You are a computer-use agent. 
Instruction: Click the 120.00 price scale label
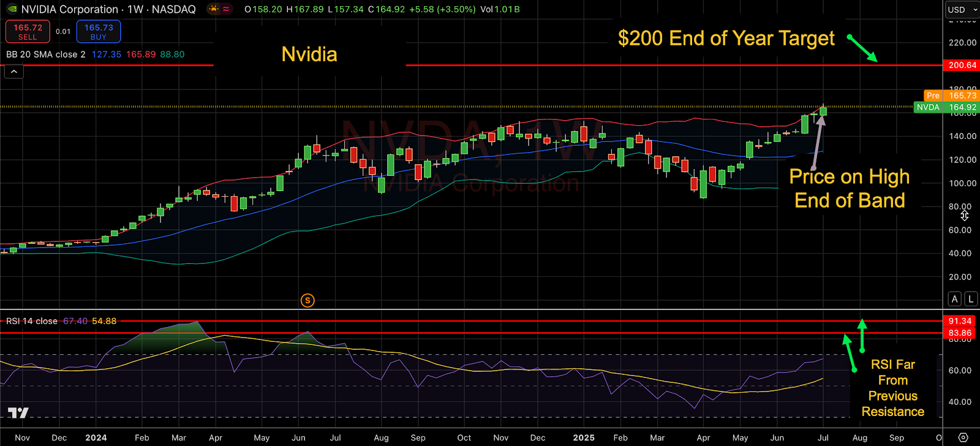[x=963, y=159]
